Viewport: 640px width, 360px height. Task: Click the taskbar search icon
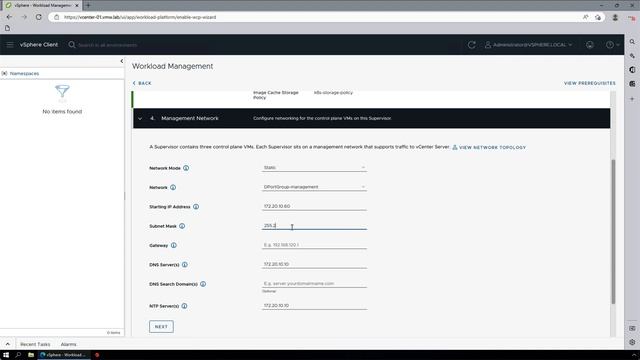click(x=18, y=355)
